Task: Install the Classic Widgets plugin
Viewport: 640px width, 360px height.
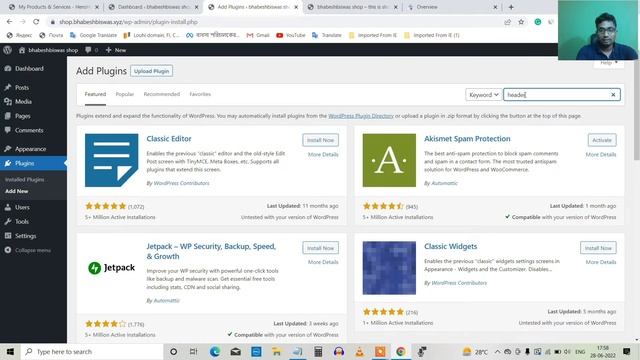Action: point(598,248)
